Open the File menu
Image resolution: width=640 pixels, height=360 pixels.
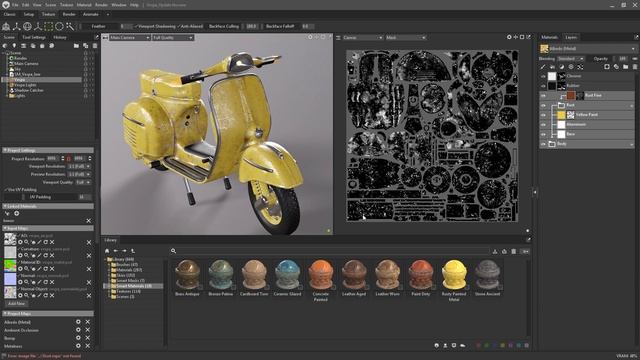click(x=15, y=5)
